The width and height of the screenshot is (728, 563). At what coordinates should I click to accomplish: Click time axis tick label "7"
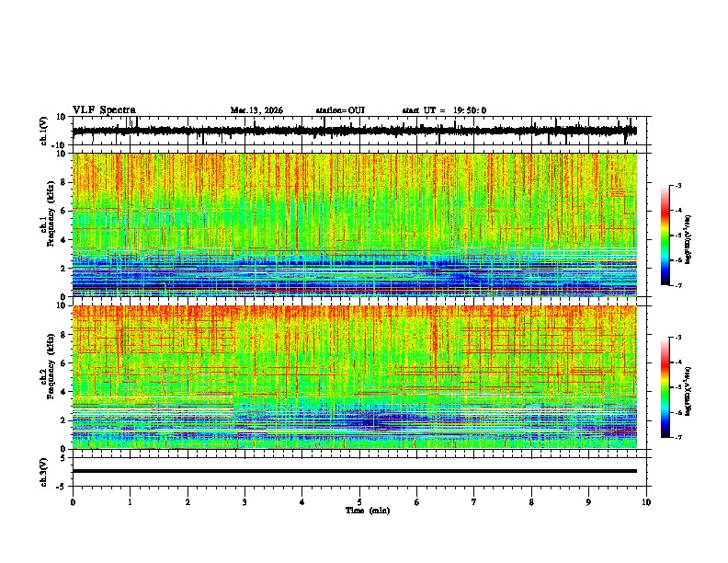pyautogui.click(x=474, y=502)
